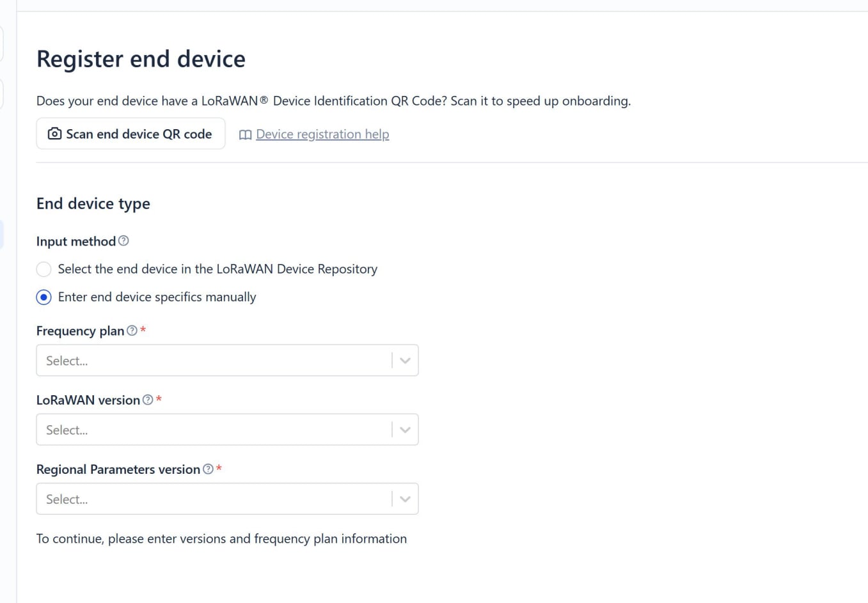Expand the LoRaWAN version select via its chevron
The image size is (868, 603).
click(x=404, y=429)
